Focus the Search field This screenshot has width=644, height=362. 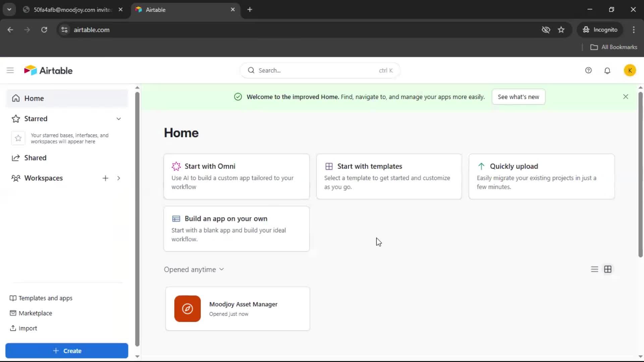(x=320, y=70)
